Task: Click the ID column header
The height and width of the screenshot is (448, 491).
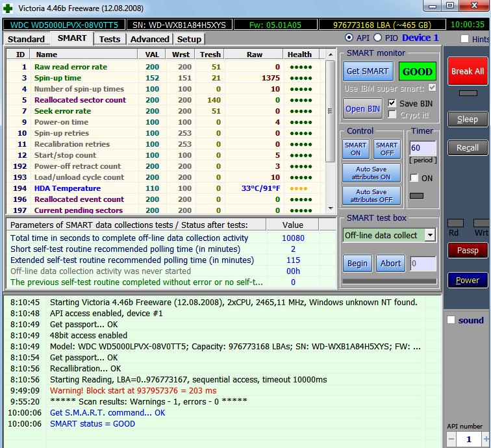Action: (x=20, y=55)
